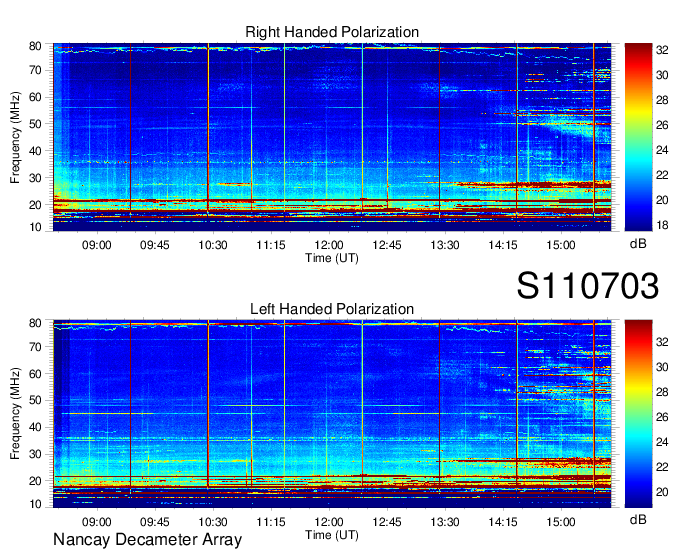This screenshot has height=552, width=680.
Task: Click 09:00 time tick under Left Handed plot
Action: click(97, 522)
